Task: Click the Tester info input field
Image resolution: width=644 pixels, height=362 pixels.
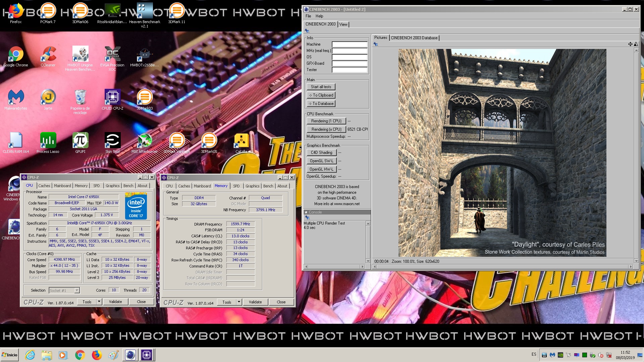Action: (350, 70)
